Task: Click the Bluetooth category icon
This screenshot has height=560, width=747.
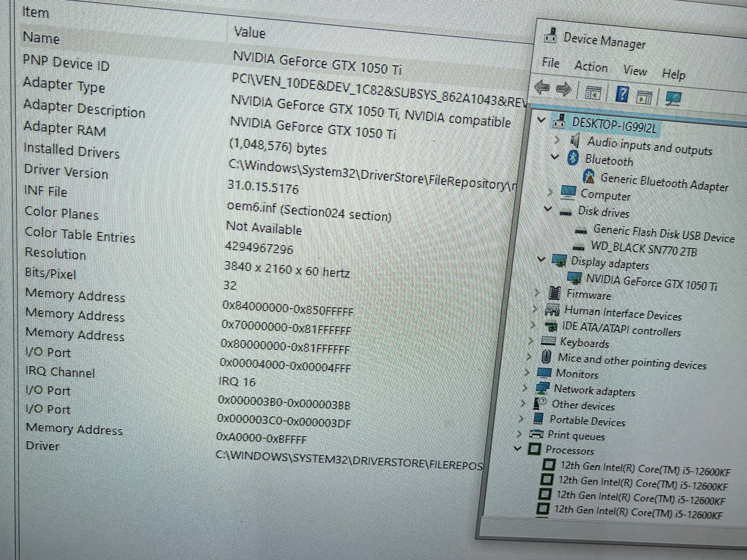Action: point(573,157)
